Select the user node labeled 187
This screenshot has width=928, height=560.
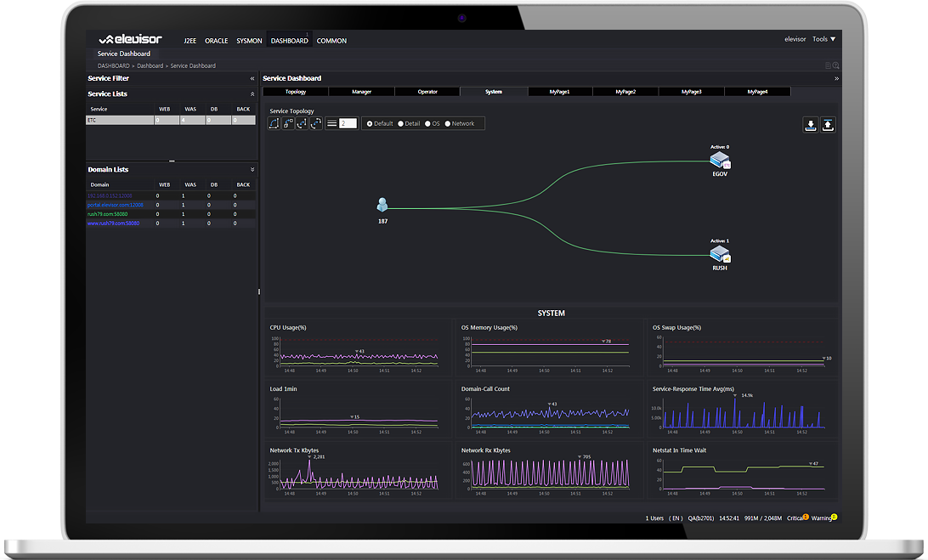382,205
